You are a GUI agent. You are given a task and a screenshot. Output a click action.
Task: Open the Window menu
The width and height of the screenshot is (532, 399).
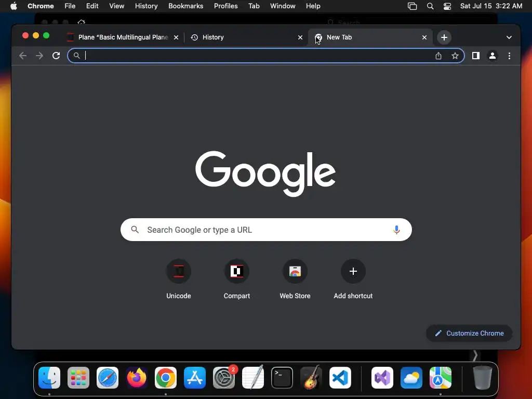[x=283, y=6]
